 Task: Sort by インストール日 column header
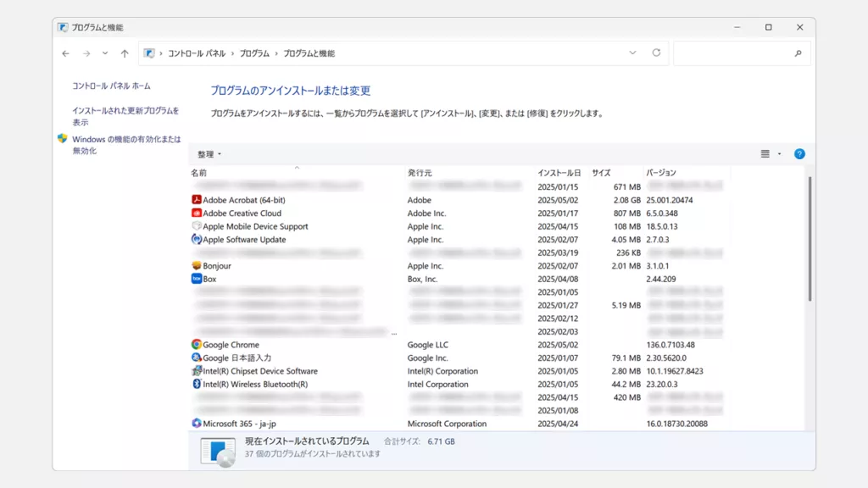562,173
